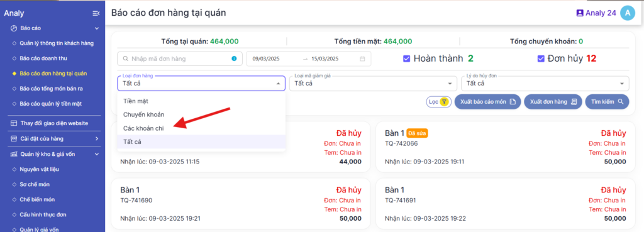This screenshot has width=644, height=232.
Task: Click the Nhập mã đơn hàng search field
Action: point(180,58)
